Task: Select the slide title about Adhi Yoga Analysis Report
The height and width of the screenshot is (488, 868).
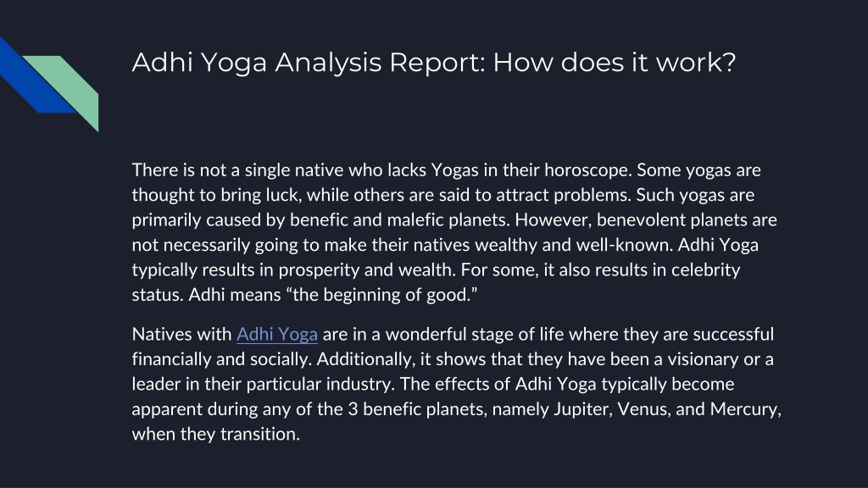Action: pyautogui.click(x=433, y=62)
